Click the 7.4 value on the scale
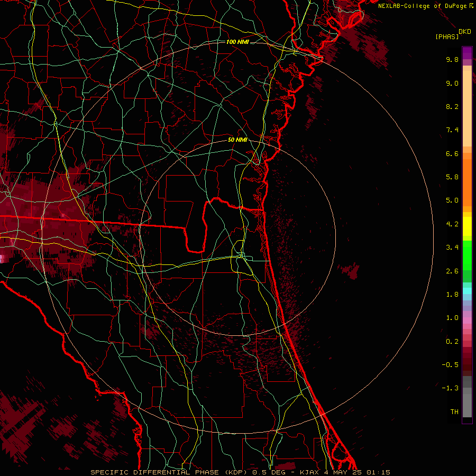This screenshot has height=476, width=476. (452, 130)
